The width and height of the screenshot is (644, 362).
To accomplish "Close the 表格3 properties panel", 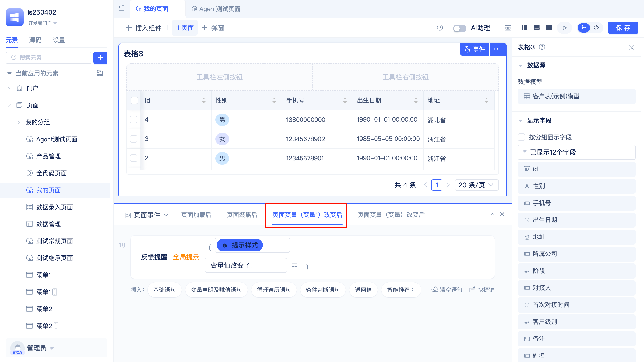I will tap(632, 48).
